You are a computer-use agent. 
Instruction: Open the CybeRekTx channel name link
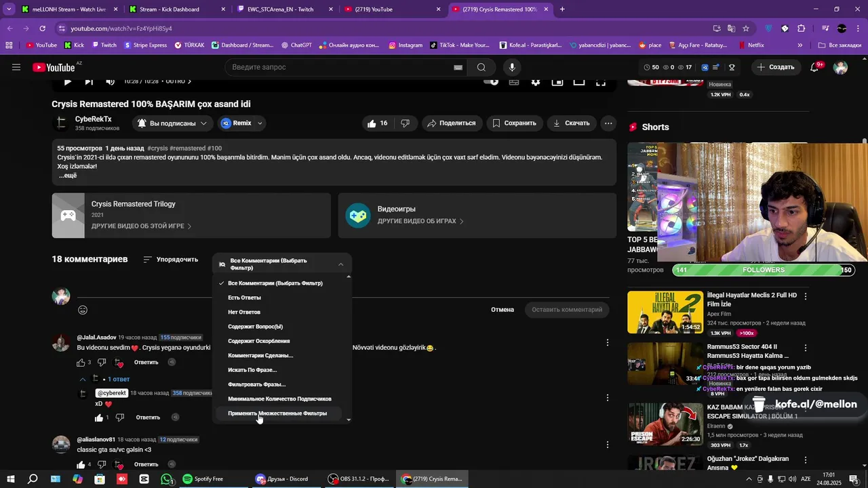(x=94, y=119)
